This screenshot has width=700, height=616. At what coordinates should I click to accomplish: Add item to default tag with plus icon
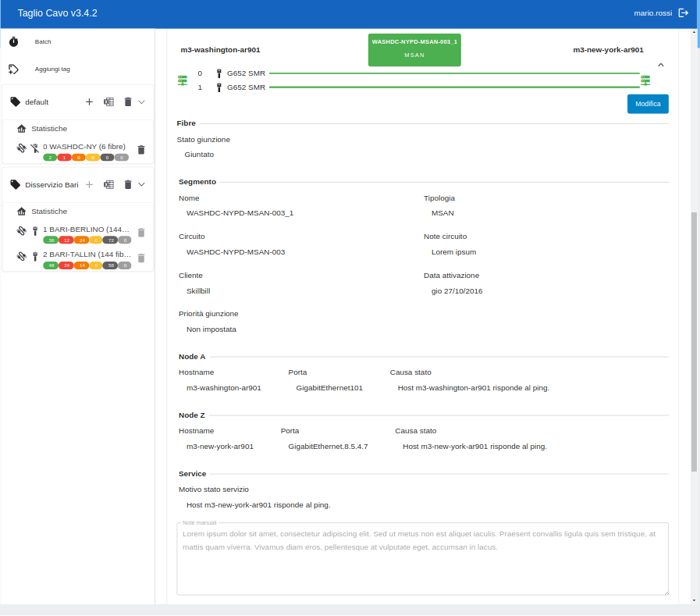click(x=89, y=102)
